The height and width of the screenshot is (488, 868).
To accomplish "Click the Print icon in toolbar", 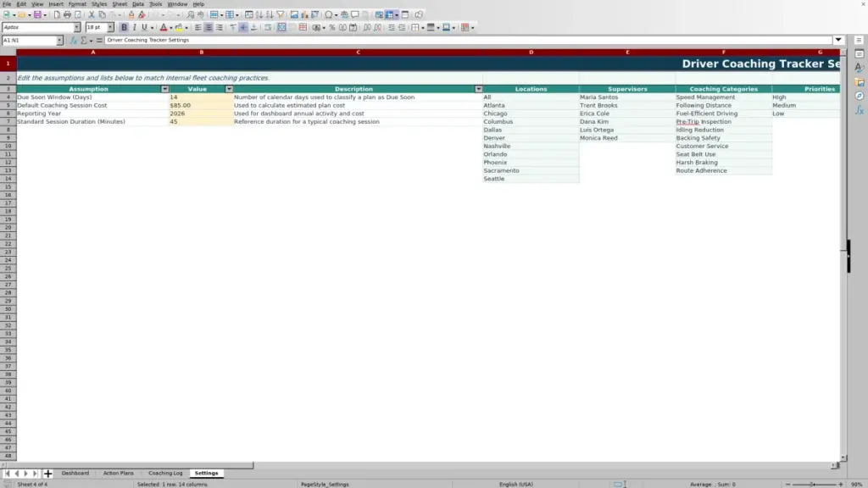I will pyautogui.click(x=67, y=14).
